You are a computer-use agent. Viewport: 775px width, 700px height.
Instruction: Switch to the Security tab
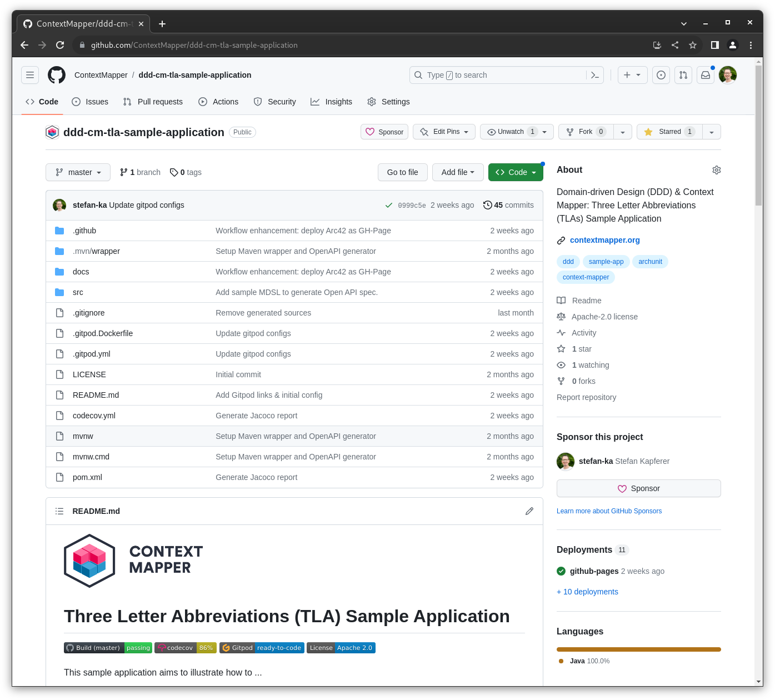(x=275, y=102)
